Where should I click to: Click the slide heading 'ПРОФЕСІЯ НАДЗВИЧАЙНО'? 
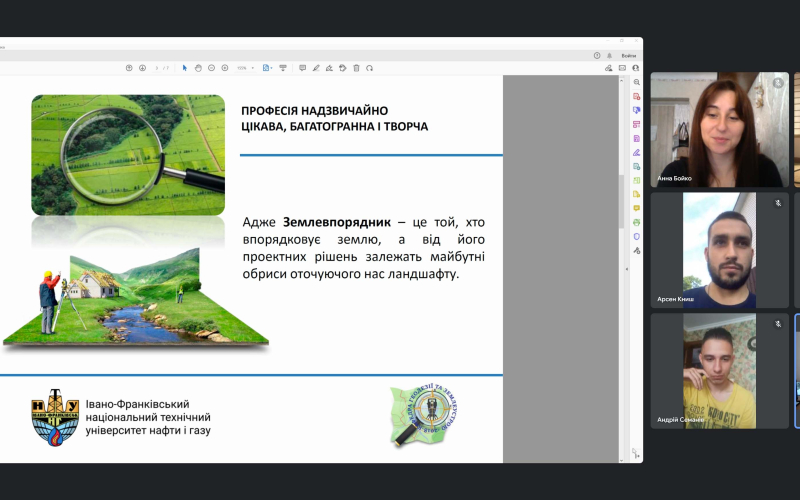(314, 111)
